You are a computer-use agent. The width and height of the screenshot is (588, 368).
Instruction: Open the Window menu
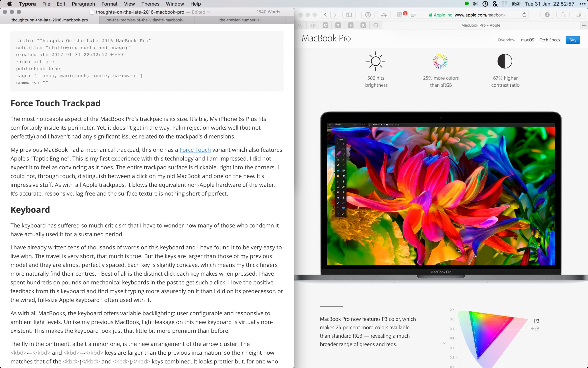(x=175, y=4)
